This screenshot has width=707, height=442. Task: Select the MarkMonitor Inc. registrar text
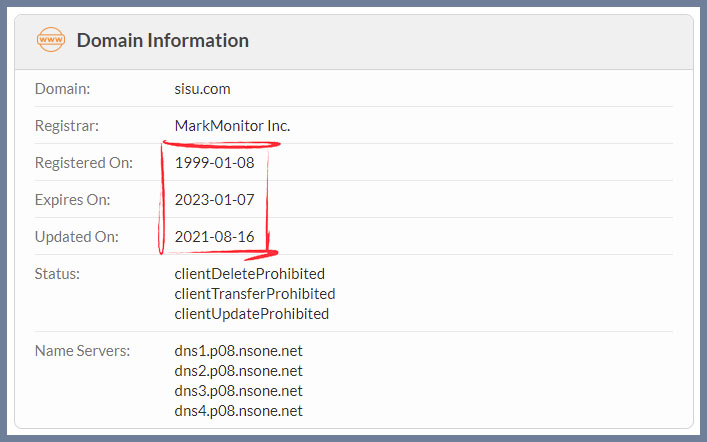point(232,126)
